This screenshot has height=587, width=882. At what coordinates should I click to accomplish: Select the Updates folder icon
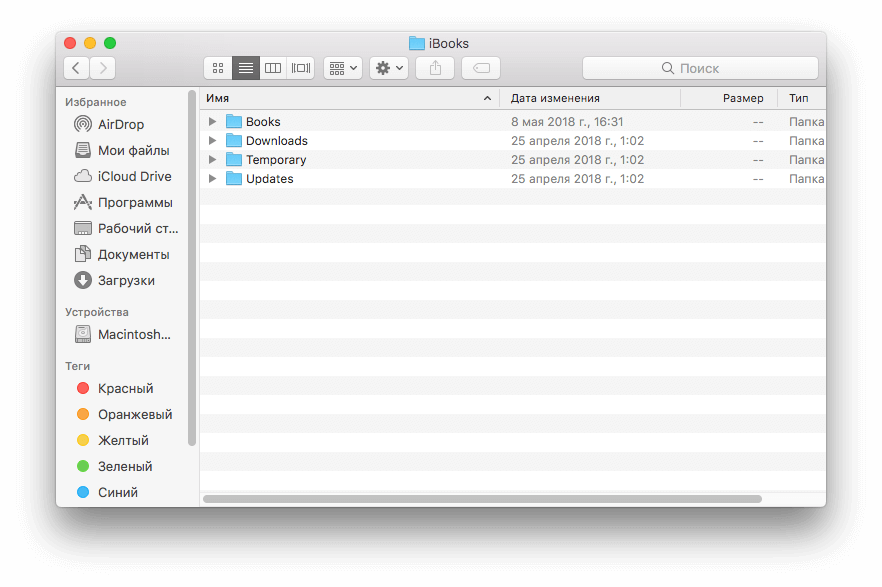pos(233,179)
